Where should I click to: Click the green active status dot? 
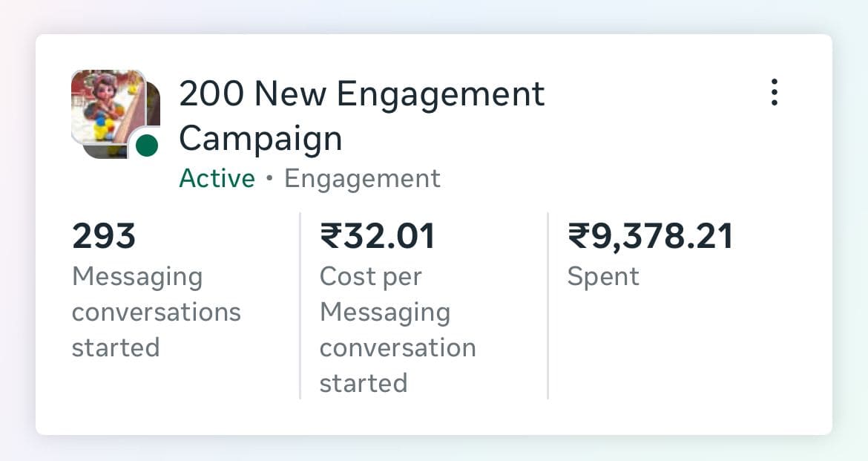pos(147,146)
